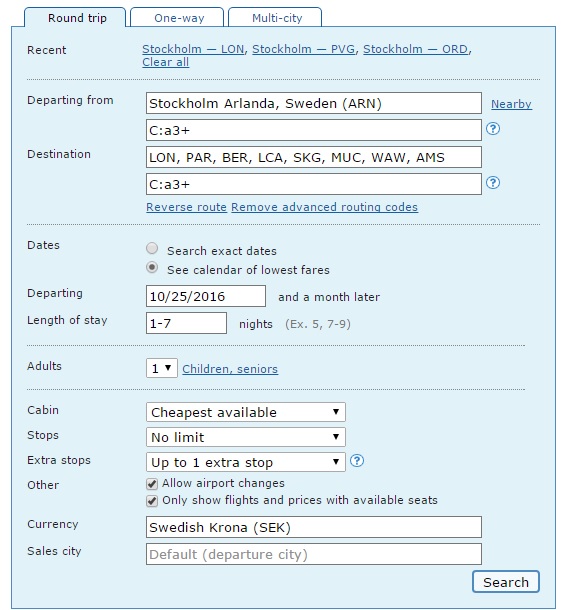Open help icon beside departure routing codes
This screenshot has height=610, width=568.
[x=493, y=129]
